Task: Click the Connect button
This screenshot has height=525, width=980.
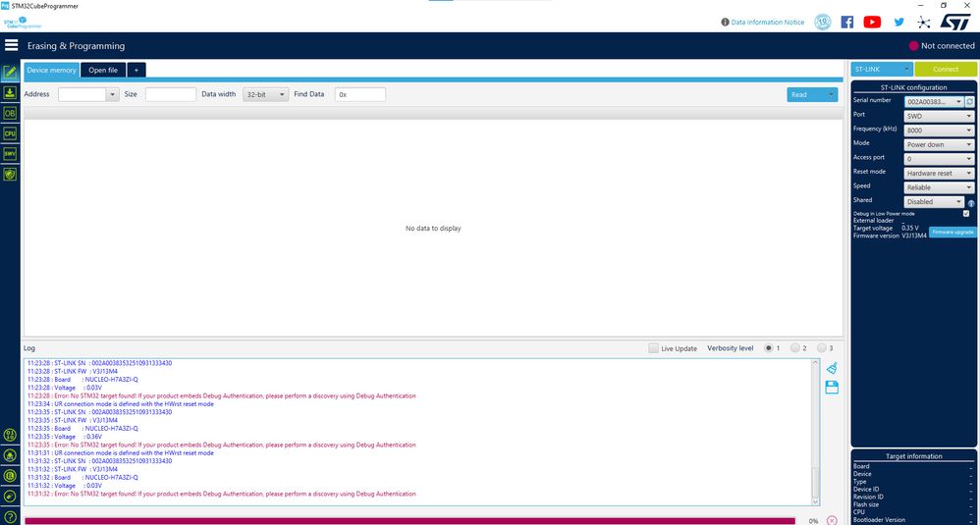Action: pyautogui.click(x=946, y=70)
